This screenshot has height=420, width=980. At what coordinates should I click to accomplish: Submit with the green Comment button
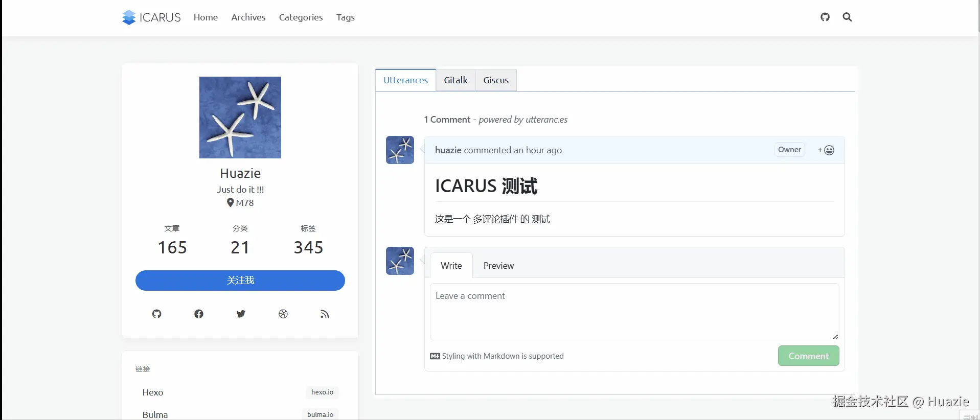pos(808,356)
